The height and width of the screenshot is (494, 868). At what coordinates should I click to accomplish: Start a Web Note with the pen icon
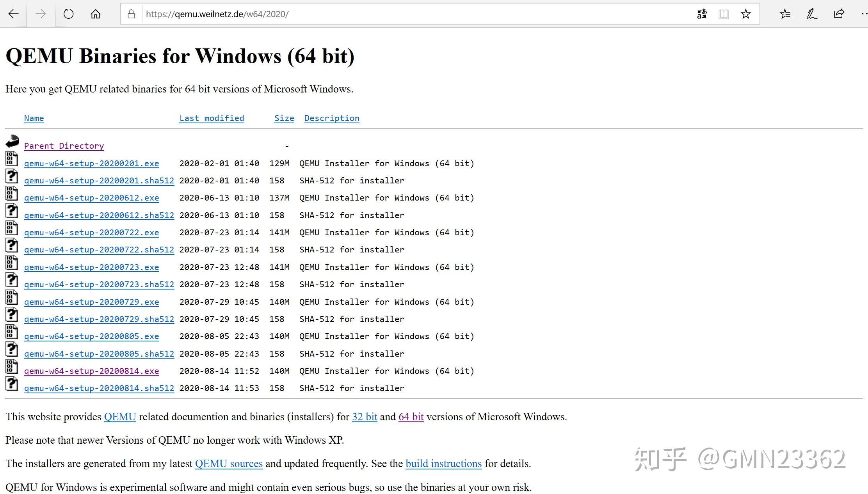(811, 14)
